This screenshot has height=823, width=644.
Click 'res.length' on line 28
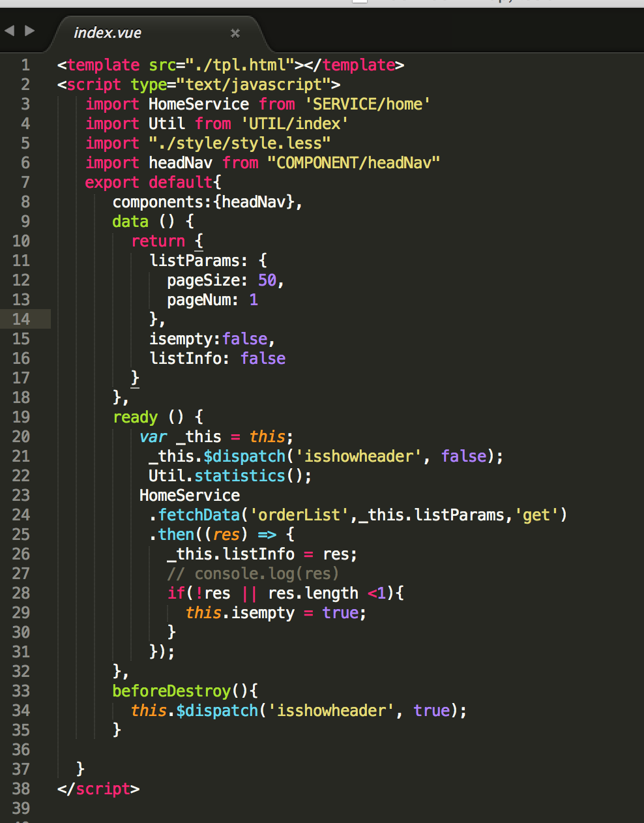pyautogui.click(x=313, y=593)
